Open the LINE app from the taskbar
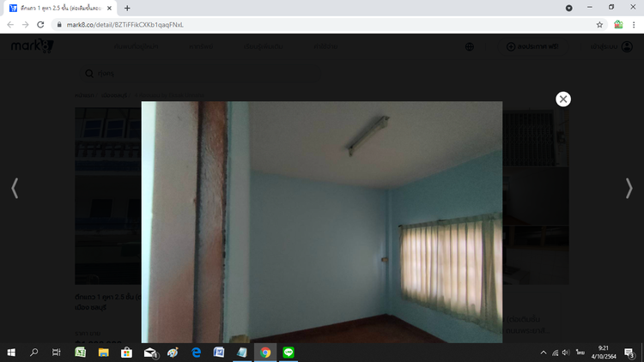This screenshot has height=362, width=644. click(x=289, y=352)
